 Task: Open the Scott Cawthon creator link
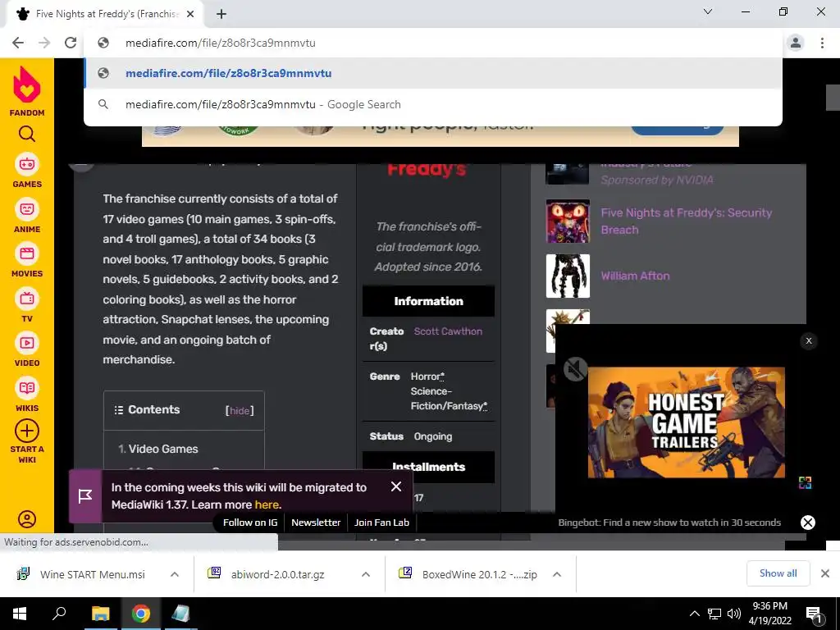coord(448,331)
